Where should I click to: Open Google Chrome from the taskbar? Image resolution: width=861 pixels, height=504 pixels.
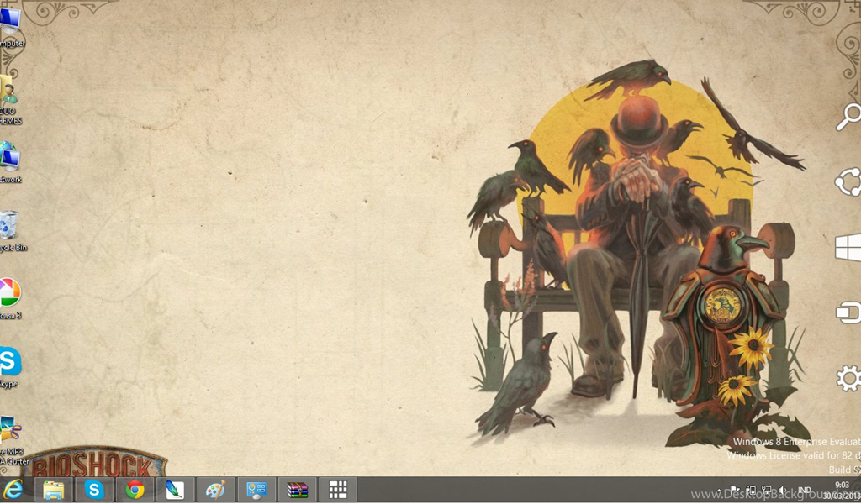click(x=135, y=489)
